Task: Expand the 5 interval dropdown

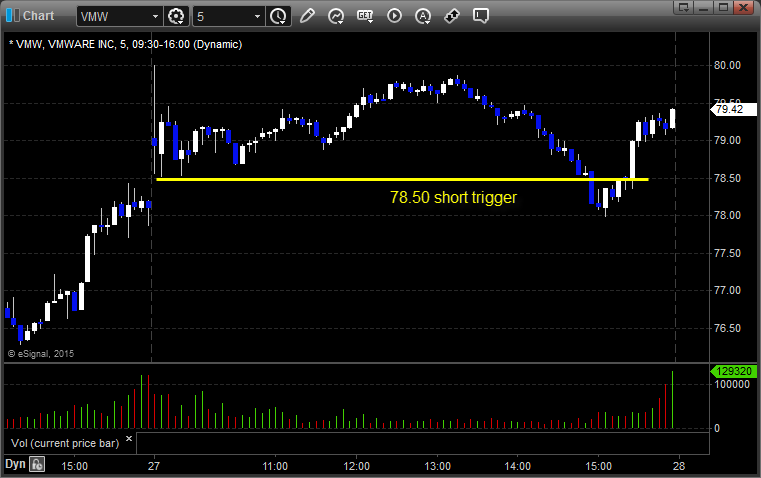Action: pos(257,16)
